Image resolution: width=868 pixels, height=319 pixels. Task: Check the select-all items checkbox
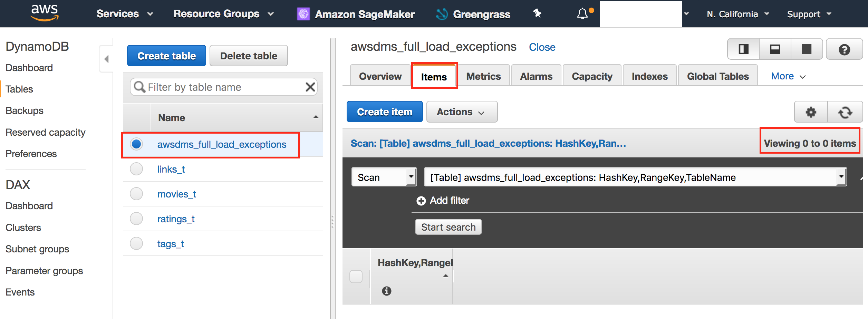(356, 276)
